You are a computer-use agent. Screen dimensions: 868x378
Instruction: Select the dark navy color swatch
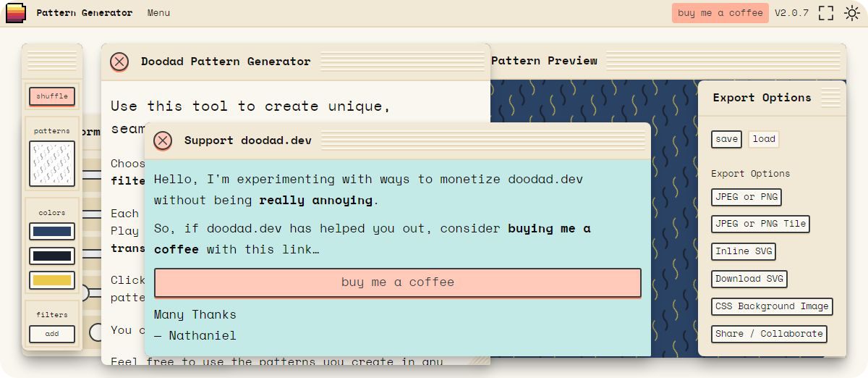pyautogui.click(x=52, y=256)
